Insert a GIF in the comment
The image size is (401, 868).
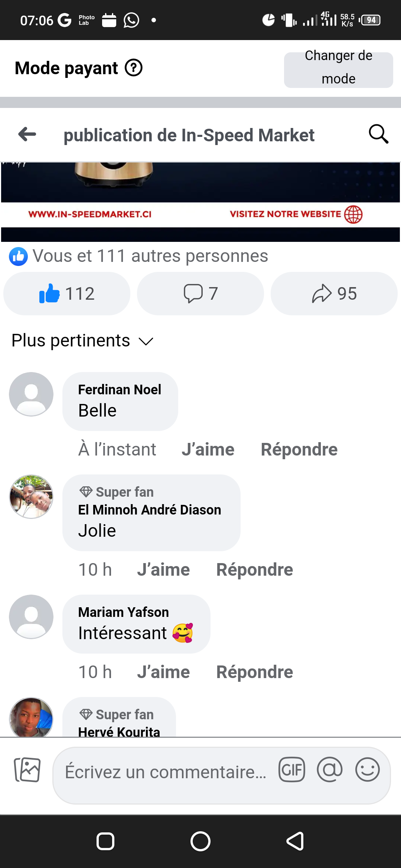click(x=292, y=770)
